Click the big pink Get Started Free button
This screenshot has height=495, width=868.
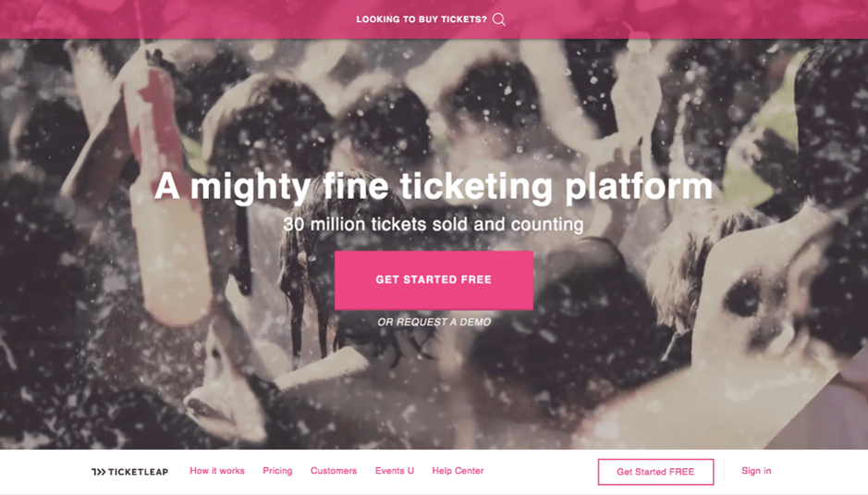tap(434, 280)
